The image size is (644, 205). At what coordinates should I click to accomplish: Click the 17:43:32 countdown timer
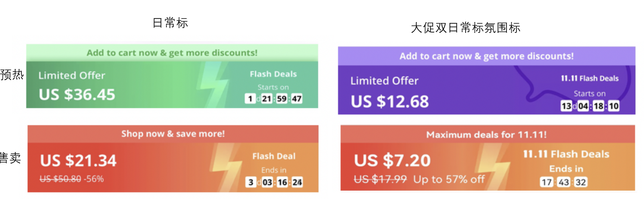(563, 183)
